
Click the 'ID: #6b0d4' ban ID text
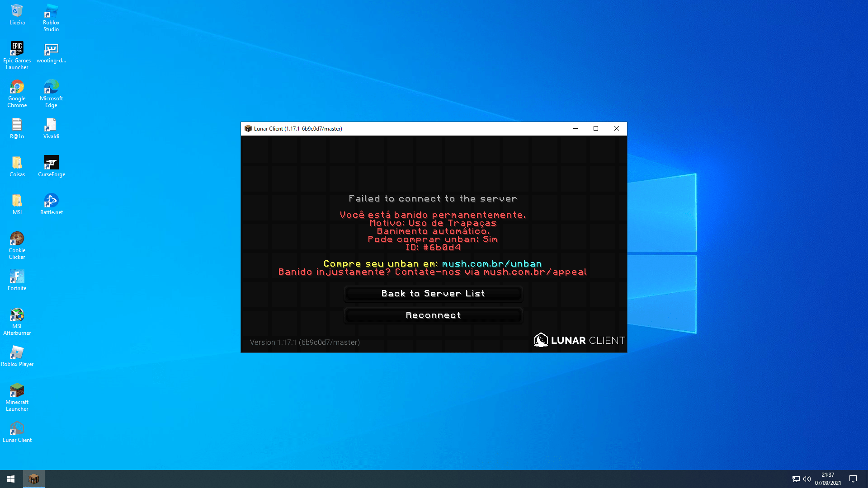[x=433, y=248]
